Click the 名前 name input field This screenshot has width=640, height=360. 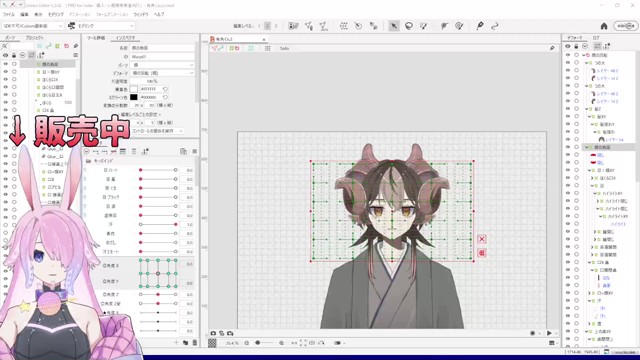[x=162, y=48]
